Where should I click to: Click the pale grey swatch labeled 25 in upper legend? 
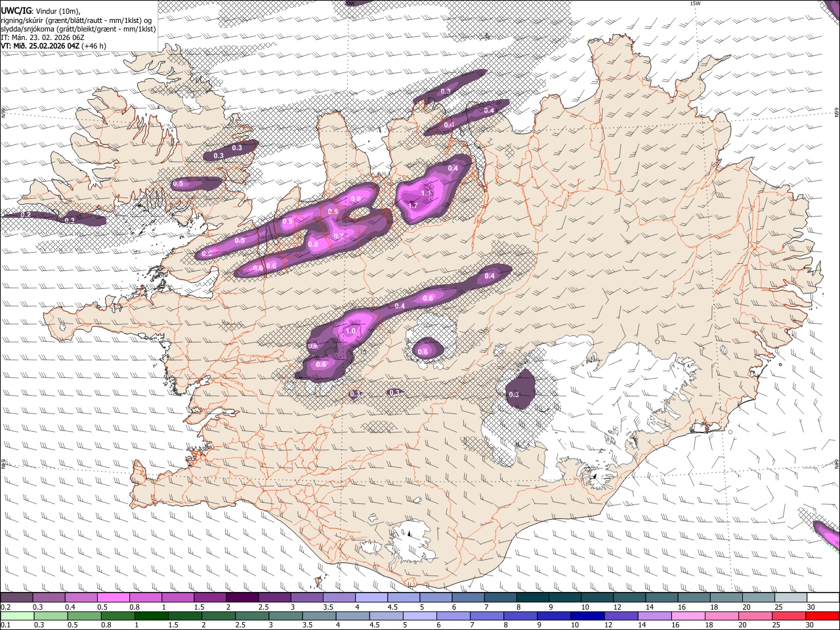click(791, 597)
